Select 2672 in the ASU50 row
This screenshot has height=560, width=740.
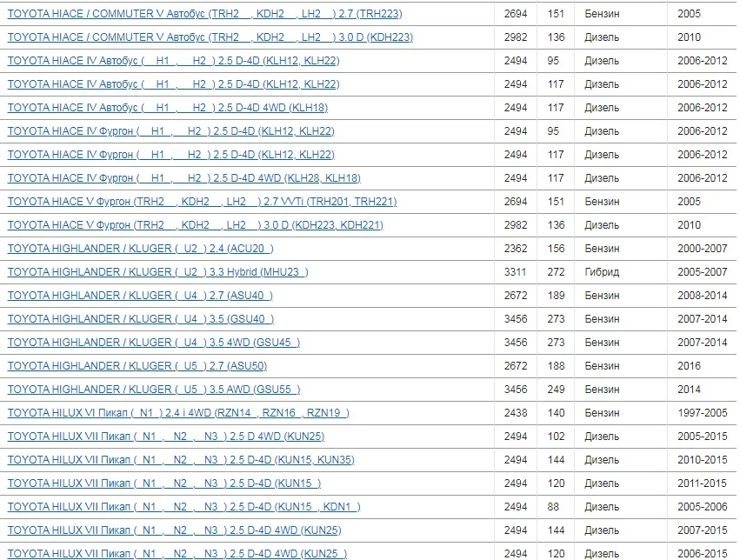[x=516, y=366]
